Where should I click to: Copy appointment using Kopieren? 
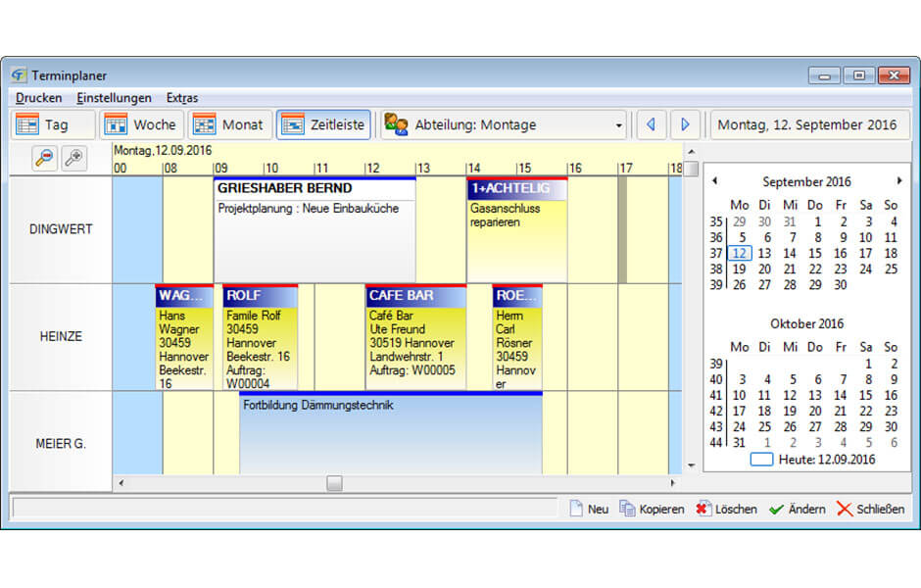click(652, 509)
